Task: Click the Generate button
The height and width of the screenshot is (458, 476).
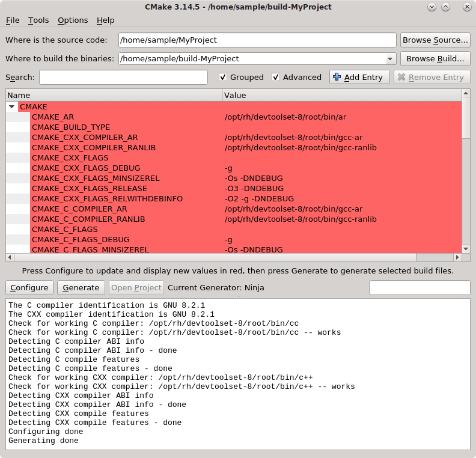Action: (x=81, y=288)
